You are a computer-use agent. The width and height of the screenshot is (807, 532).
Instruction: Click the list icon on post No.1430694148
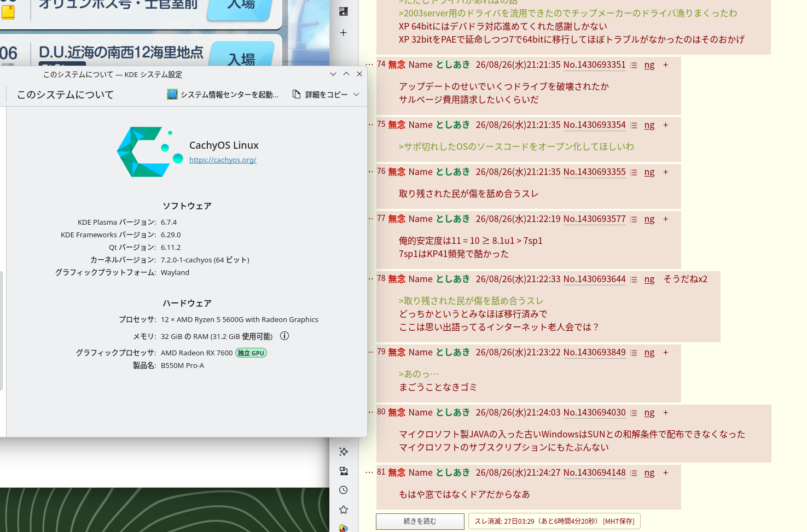[x=634, y=473]
